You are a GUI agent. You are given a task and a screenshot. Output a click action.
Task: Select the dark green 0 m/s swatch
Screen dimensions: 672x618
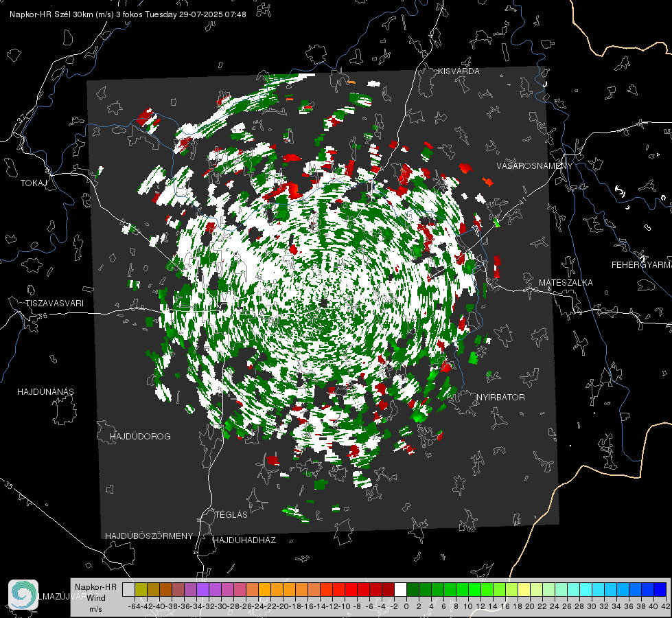[x=413, y=589]
